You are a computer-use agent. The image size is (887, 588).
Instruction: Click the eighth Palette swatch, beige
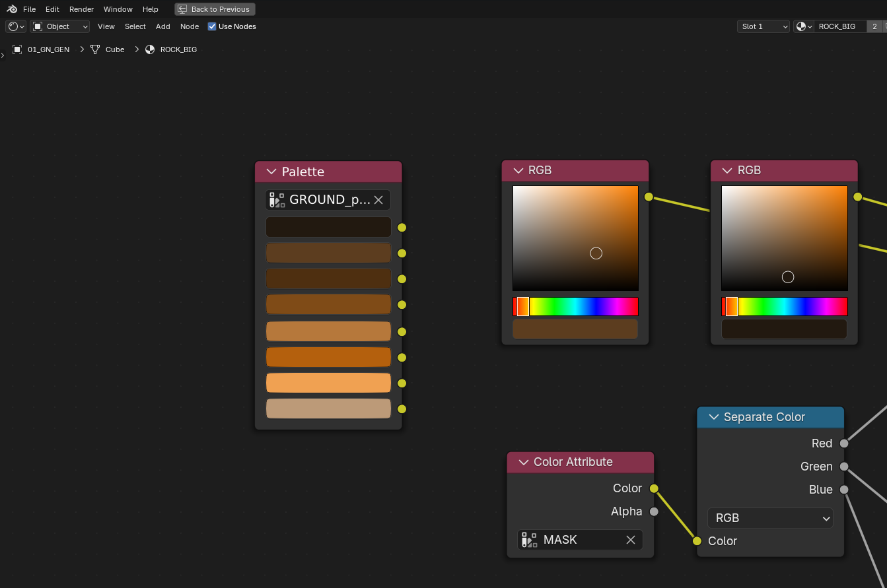tap(328, 408)
